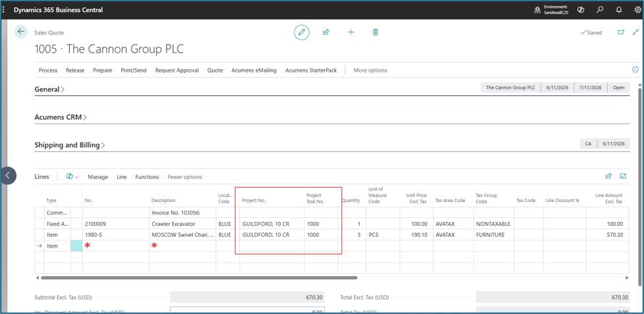Image resolution: width=644 pixels, height=314 pixels.
Task: Click the Invoice No. 103056 comment cell
Action: click(182, 213)
